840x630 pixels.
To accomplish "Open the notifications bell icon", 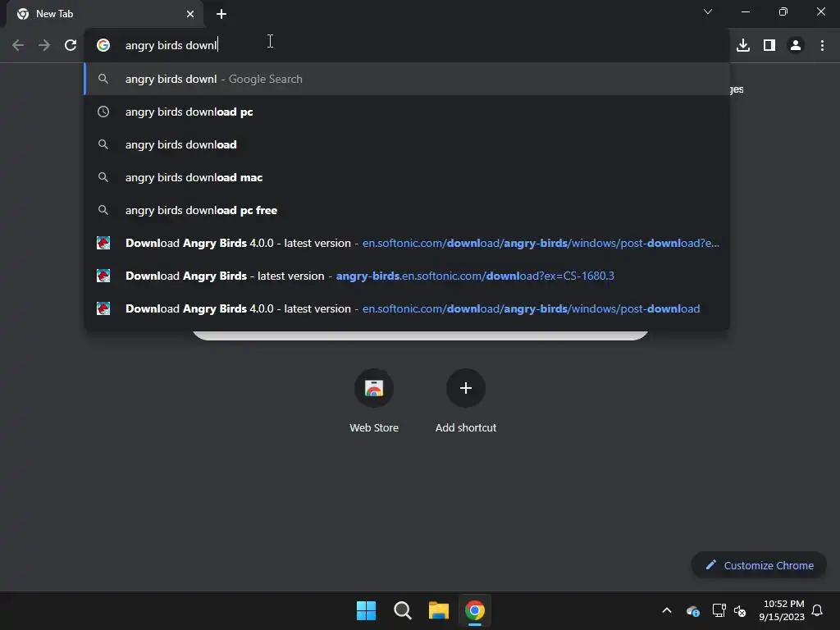I will [x=817, y=610].
